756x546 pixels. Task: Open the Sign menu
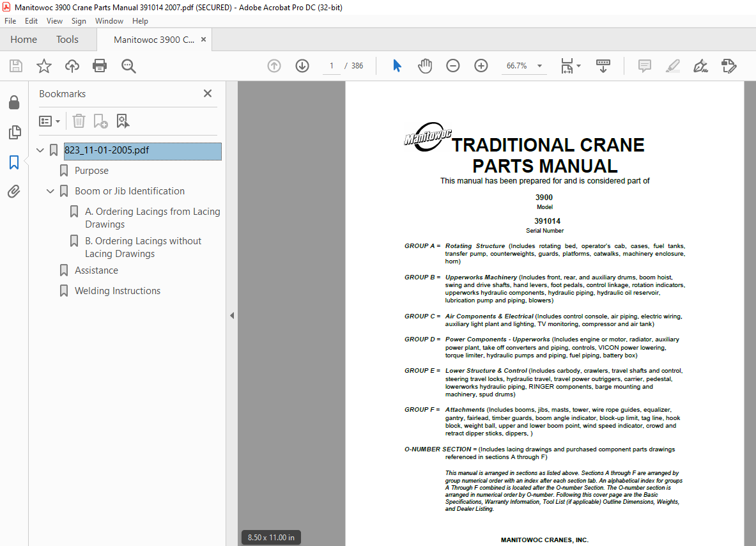click(79, 20)
